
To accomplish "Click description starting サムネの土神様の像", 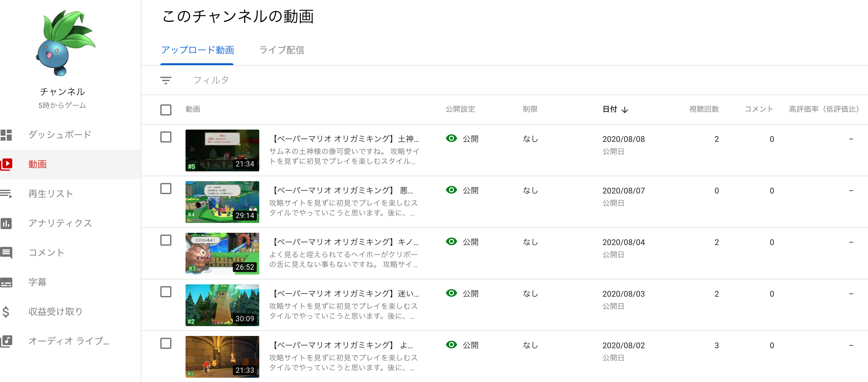I will (x=344, y=156).
